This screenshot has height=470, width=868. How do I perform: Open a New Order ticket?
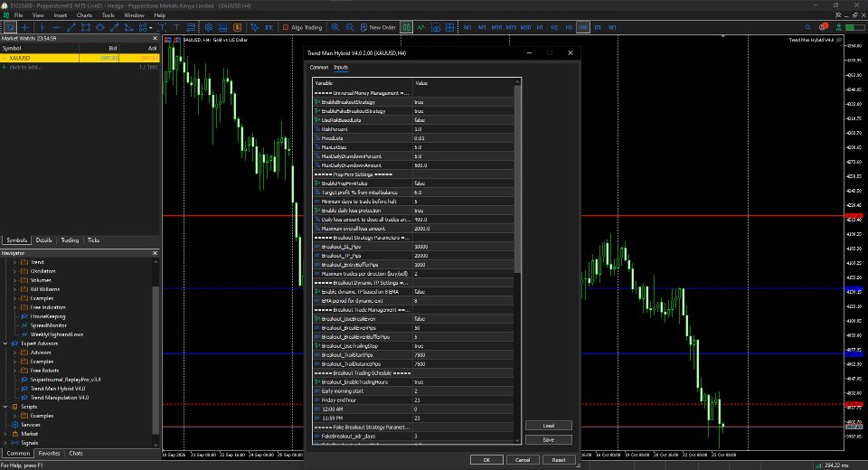(x=378, y=27)
